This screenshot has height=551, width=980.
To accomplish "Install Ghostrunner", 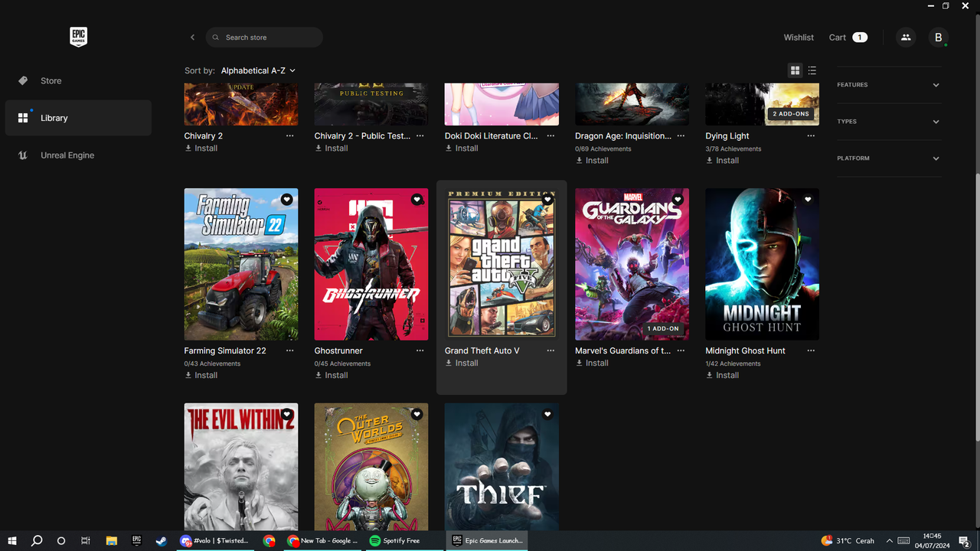I will (332, 376).
